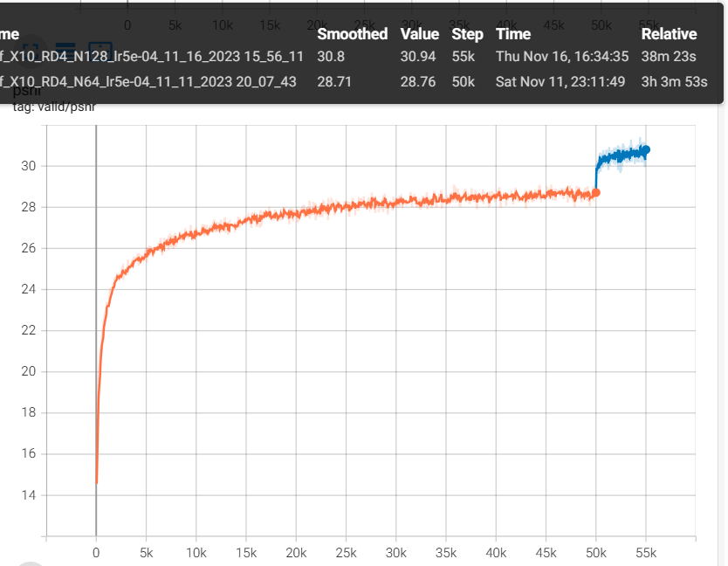This screenshot has width=728, height=566.
Task: Click the Step column header
Action: [x=467, y=34]
